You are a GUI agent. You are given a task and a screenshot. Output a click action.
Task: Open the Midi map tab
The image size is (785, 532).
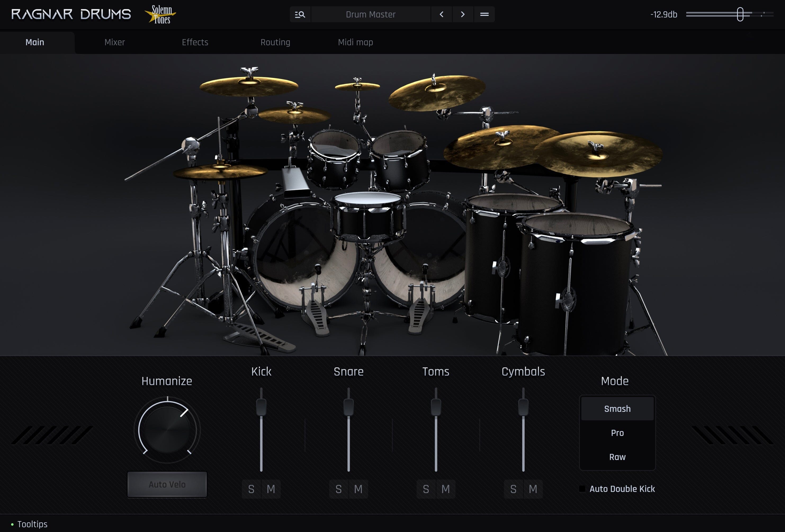pyautogui.click(x=355, y=42)
